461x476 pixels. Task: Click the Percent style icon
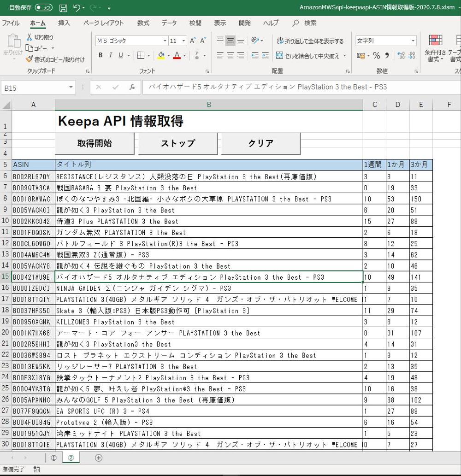[x=377, y=56]
